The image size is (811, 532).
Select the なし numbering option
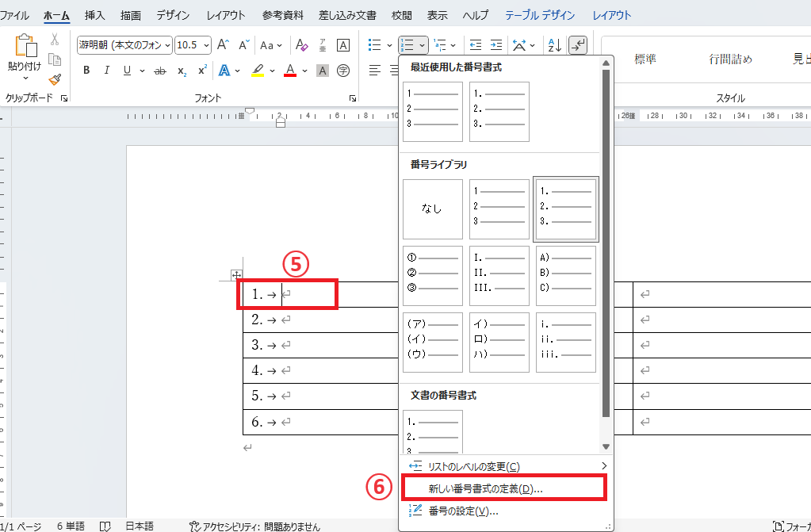[432, 209]
